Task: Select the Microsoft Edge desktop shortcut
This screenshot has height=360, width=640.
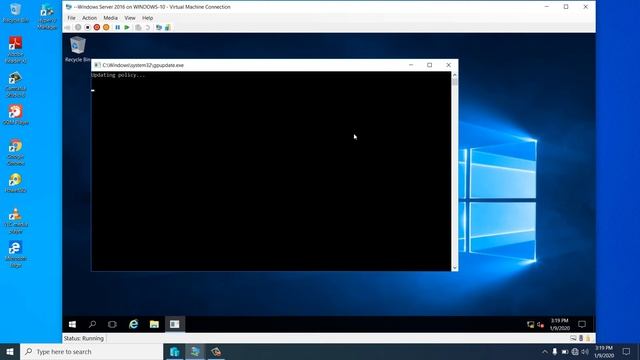Action: tap(16, 254)
